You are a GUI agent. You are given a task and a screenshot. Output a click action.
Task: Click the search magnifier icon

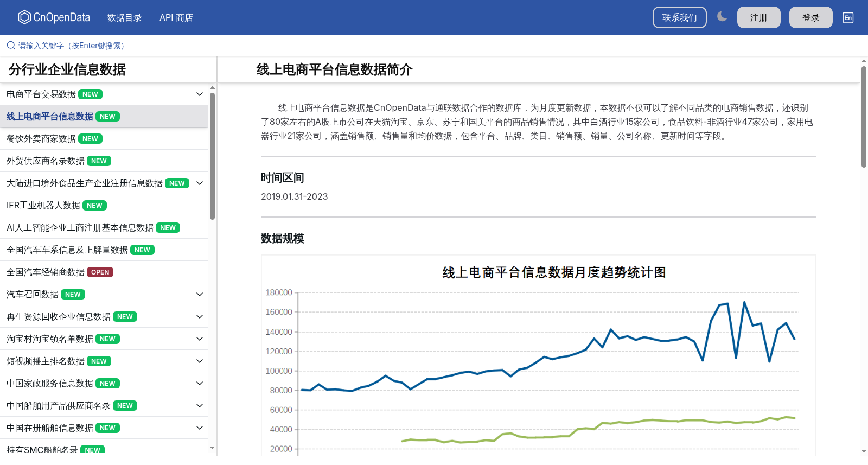[x=11, y=46]
